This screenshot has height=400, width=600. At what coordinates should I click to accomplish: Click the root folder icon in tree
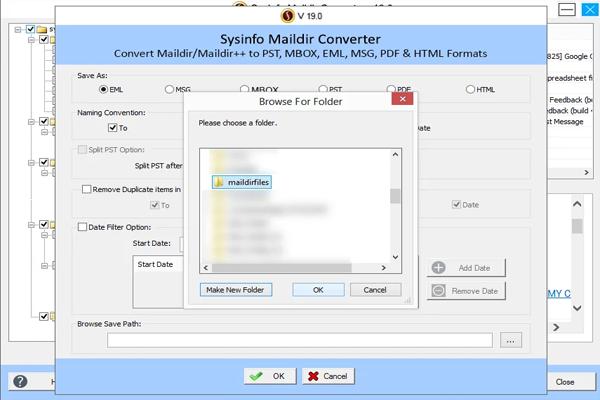[x=42, y=29]
